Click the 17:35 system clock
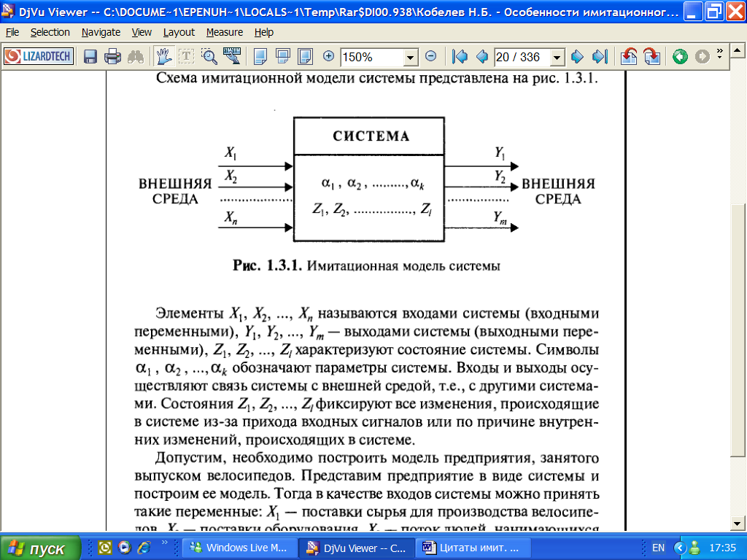Viewport: 747px width, 560px height. tap(722, 548)
